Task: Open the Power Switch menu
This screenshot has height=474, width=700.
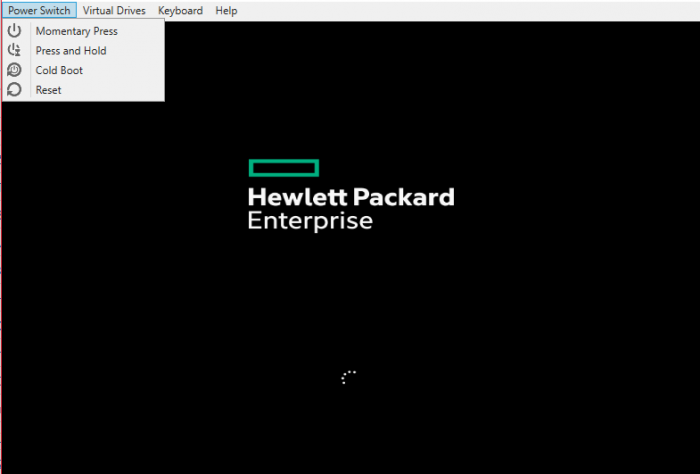Action: pyautogui.click(x=39, y=10)
